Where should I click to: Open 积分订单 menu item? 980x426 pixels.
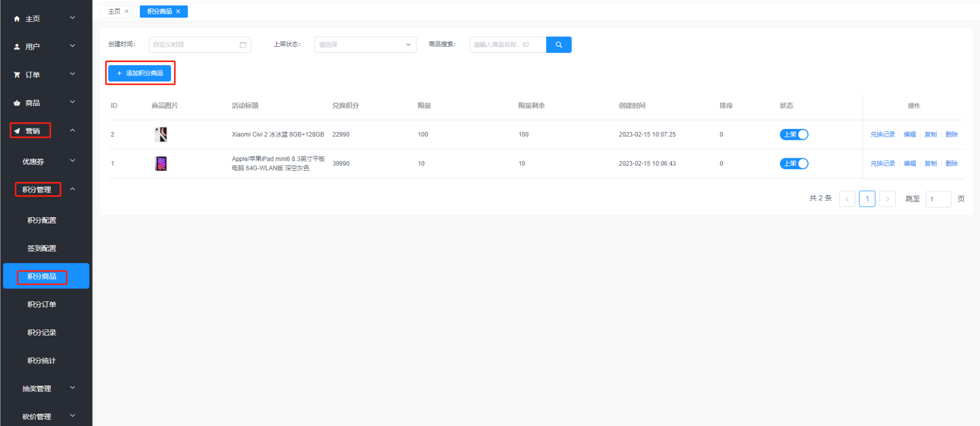42,305
